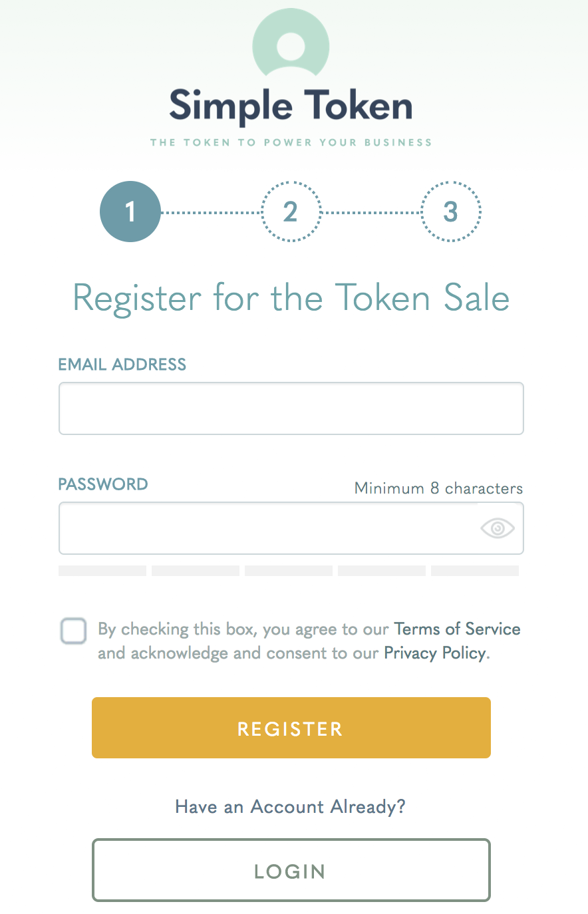Open the Terms of Service link

(x=457, y=629)
